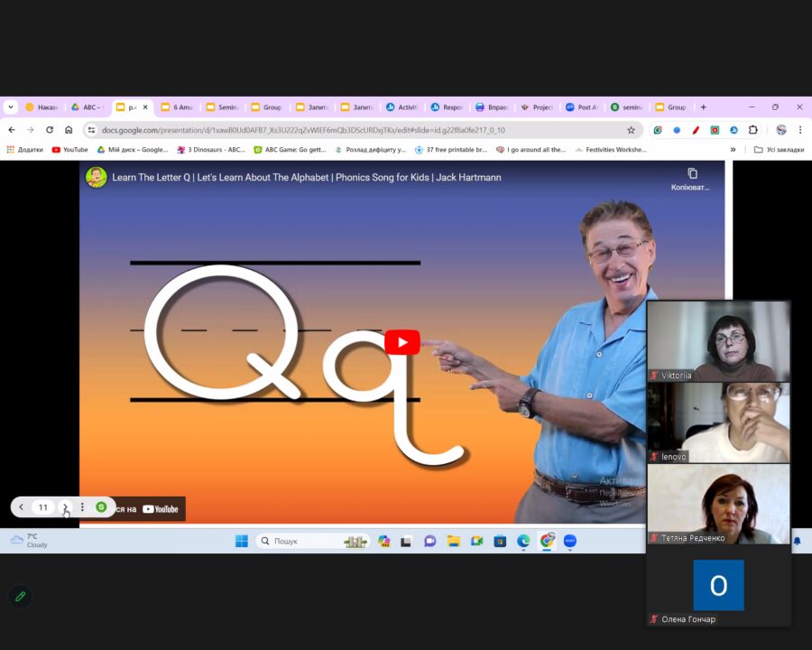Screen dimensions: 812x650
Task: Go to the previous slide in the slideshow
Action: tap(22, 507)
